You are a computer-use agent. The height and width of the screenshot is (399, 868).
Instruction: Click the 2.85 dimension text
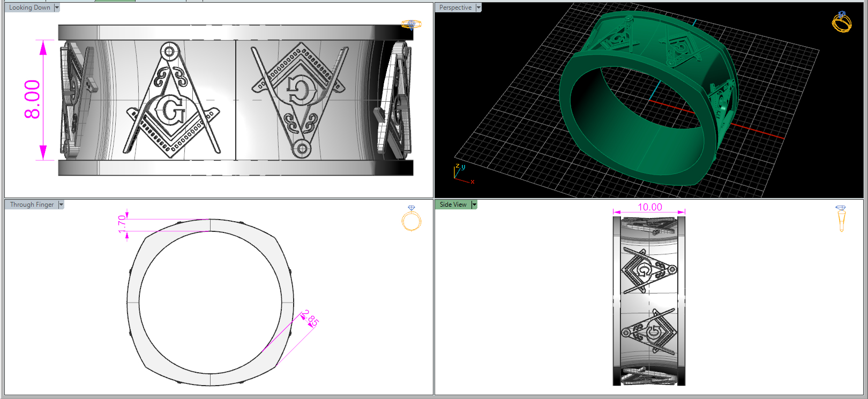[310, 318]
